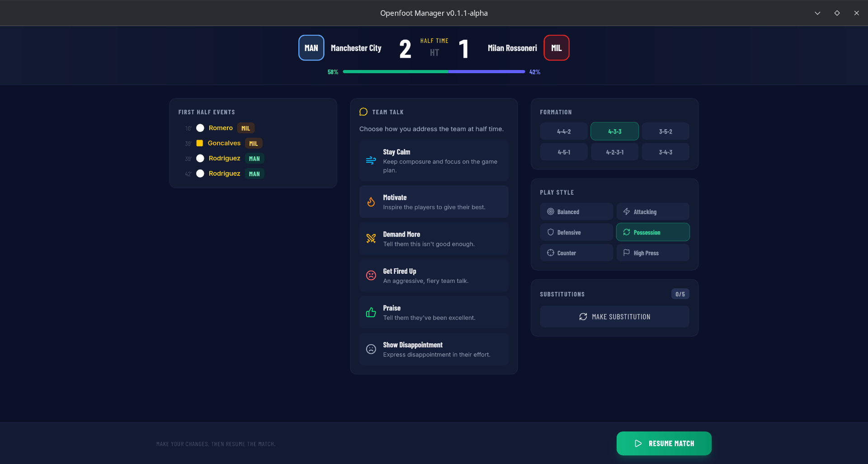Click the Milan Rossoneri team name
This screenshot has height=464, width=868.
pos(512,48)
